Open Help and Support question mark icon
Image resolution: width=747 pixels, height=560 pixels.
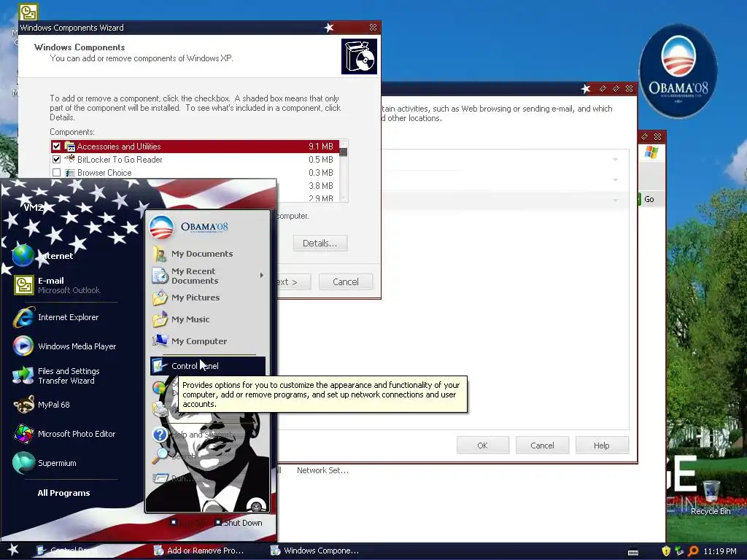[x=160, y=435]
